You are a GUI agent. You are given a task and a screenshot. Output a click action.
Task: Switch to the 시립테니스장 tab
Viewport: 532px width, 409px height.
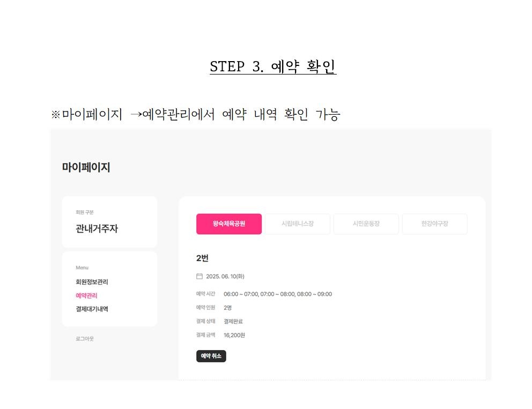[x=297, y=224]
